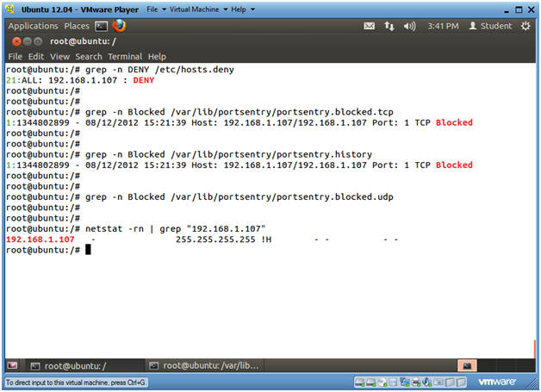Open the Terminal menu in menu bar
Image resolution: width=541 pixels, height=392 pixels.
125,57
